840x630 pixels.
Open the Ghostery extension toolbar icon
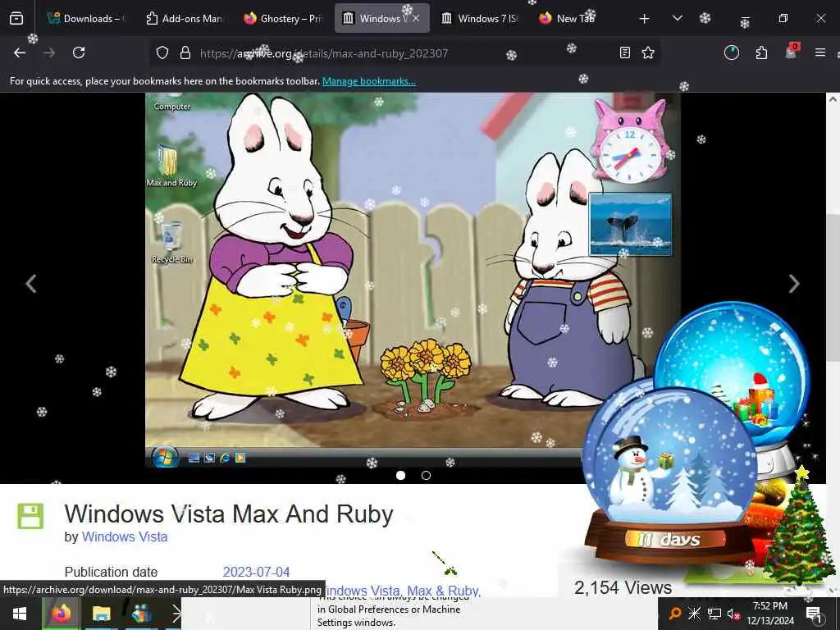pyautogui.click(x=792, y=52)
